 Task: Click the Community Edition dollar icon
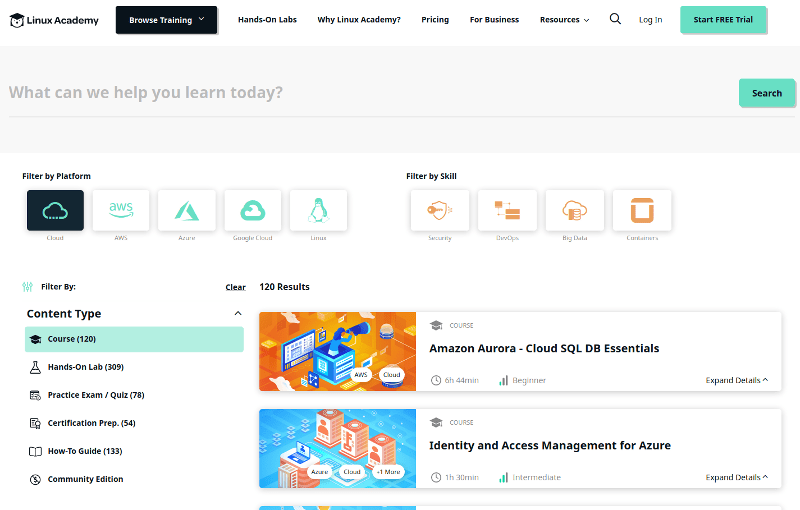pos(35,479)
